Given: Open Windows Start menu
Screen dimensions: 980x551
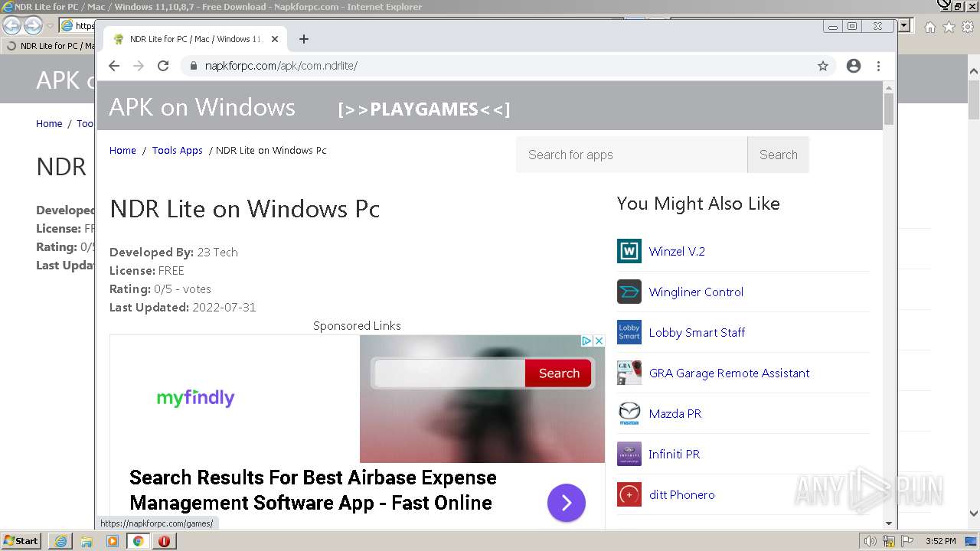Looking at the screenshot, I should [21, 541].
